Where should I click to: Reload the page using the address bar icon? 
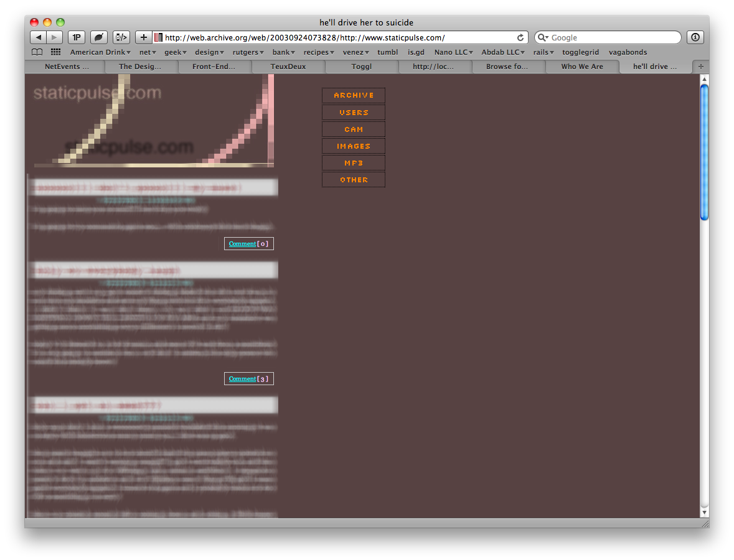(x=520, y=37)
